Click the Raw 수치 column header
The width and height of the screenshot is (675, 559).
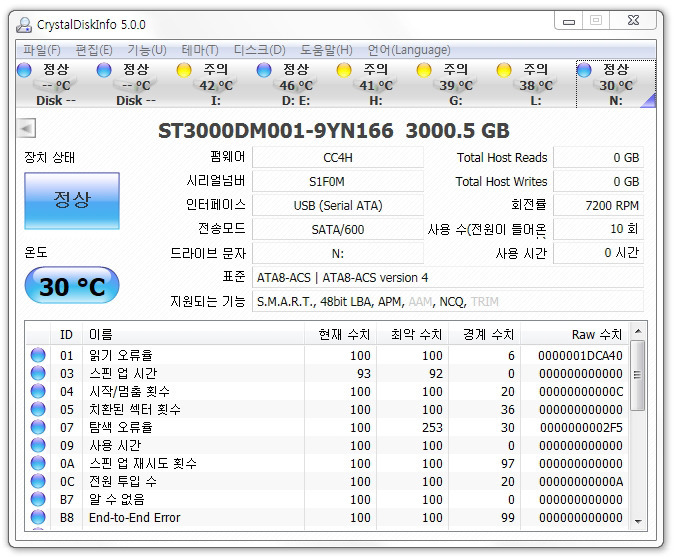pos(574,334)
